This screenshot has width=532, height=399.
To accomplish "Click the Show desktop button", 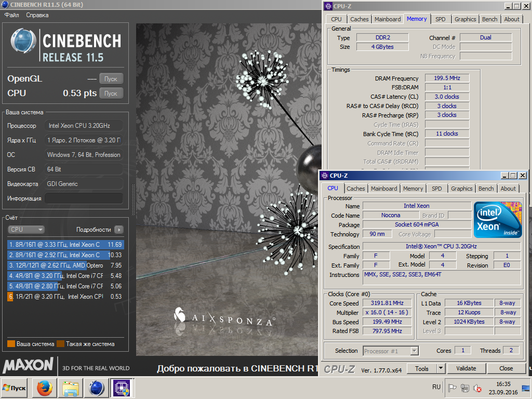I will coord(527,388).
